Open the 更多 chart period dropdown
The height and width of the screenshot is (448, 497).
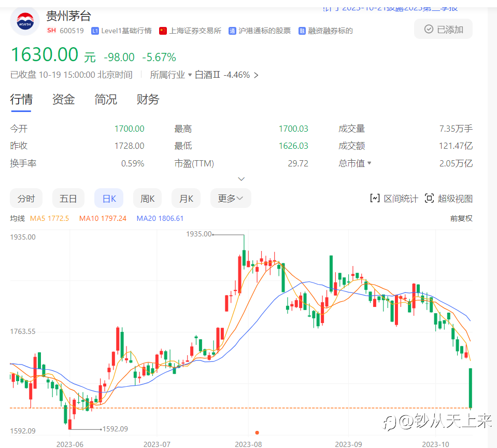point(231,199)
